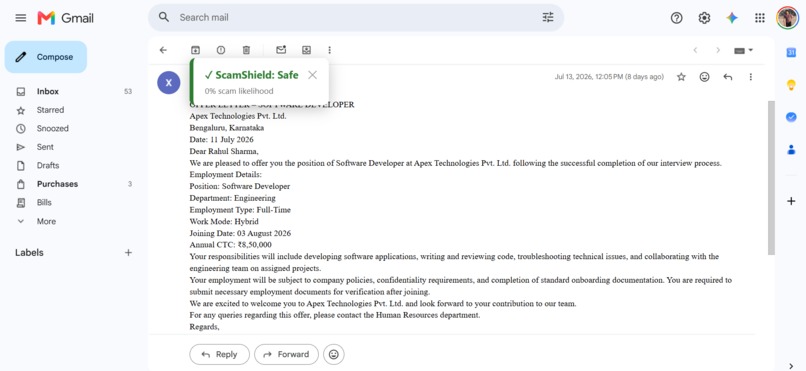
Task: Show search options filter icon
Action: tap(548, 17)
